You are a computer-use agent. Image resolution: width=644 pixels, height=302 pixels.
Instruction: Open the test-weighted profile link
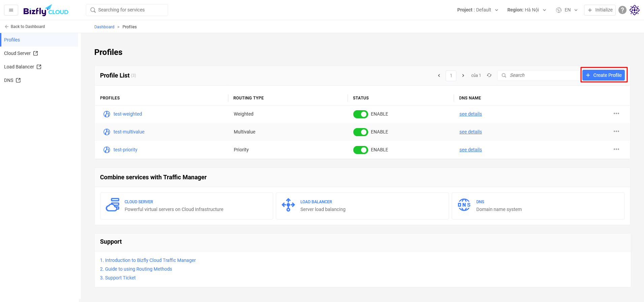pyautogui.click(x=128, y=114)
